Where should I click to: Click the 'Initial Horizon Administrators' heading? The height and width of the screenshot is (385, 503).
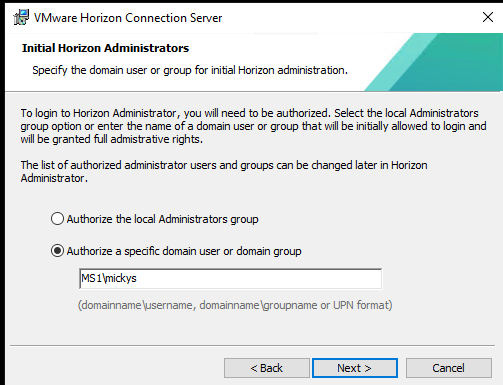coord(105,48)
